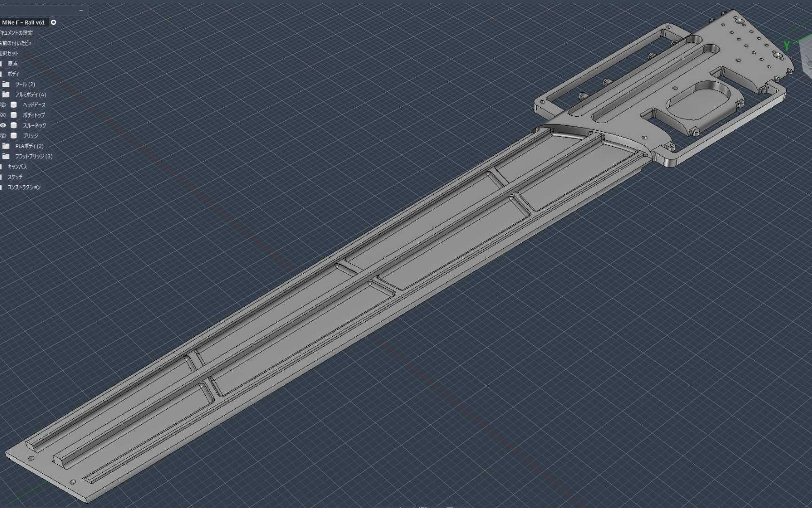The image size is (812, 508).
Task: Toggle visibility of the ボディトップ body
Action: [3, 115]
